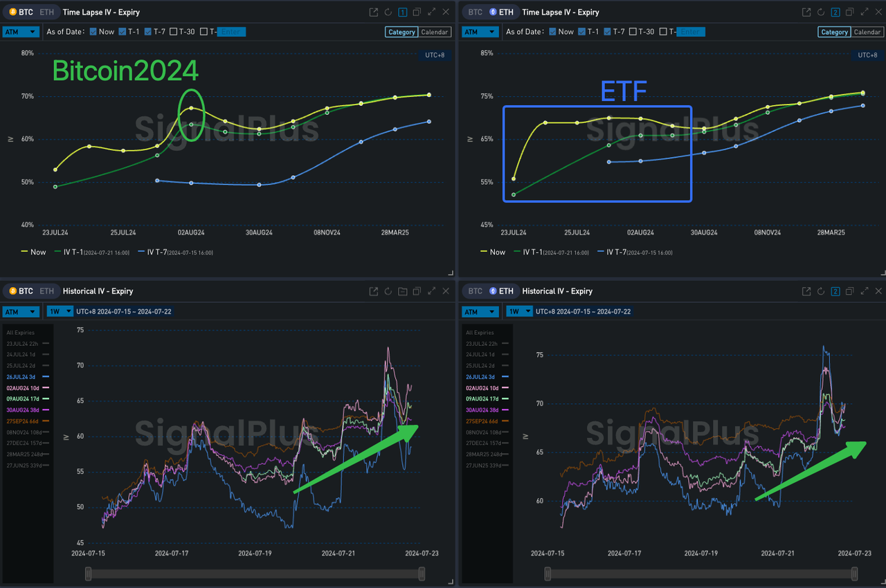The width and height of the screenshot is (886, 588).
Task: Switch BTC Time Lapse panel to ETH
Action: coord(46,12)
